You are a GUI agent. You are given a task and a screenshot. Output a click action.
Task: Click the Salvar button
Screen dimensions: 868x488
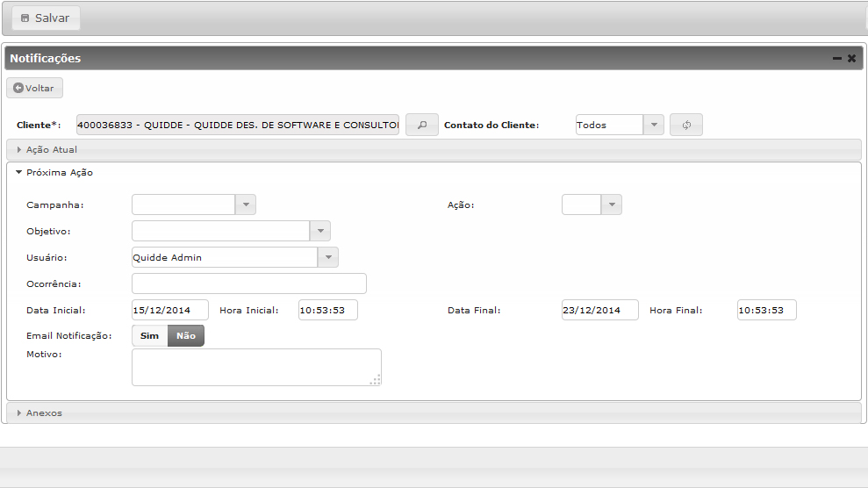[x=46, y=18]
